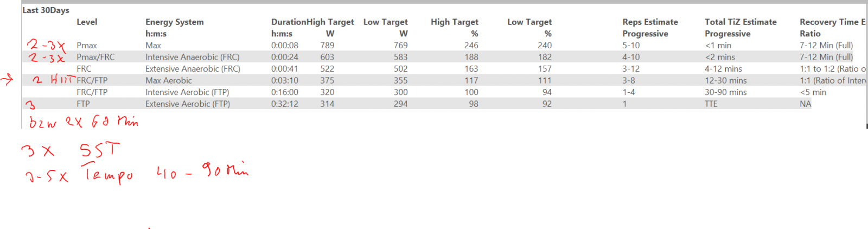Click the "Total TiZ Estimate" column header
868x229 pixels.
pos(740,22)
